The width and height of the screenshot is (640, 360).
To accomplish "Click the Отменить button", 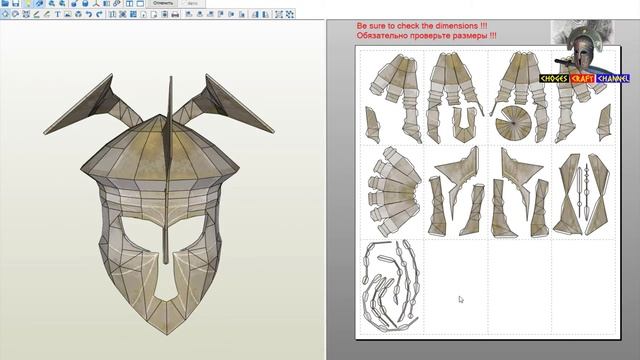I will (163, 3).
